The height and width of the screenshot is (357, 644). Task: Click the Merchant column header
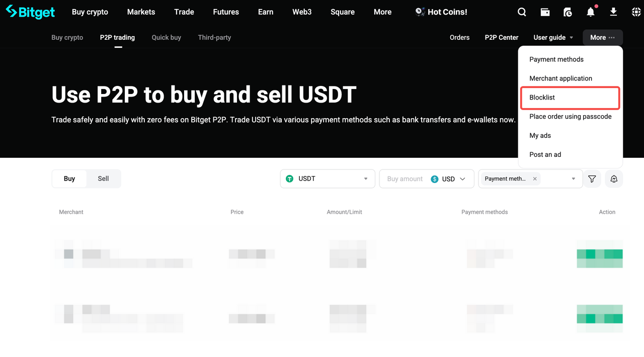[x=71, y=212]
